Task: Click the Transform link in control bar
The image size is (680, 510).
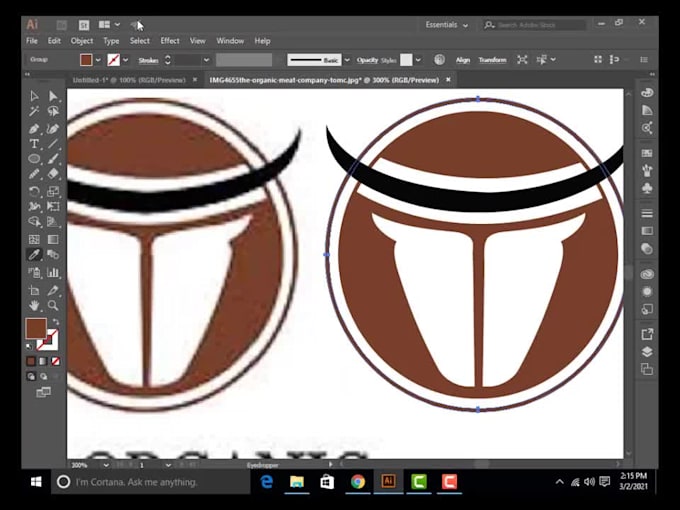Action: pos(492,60)
